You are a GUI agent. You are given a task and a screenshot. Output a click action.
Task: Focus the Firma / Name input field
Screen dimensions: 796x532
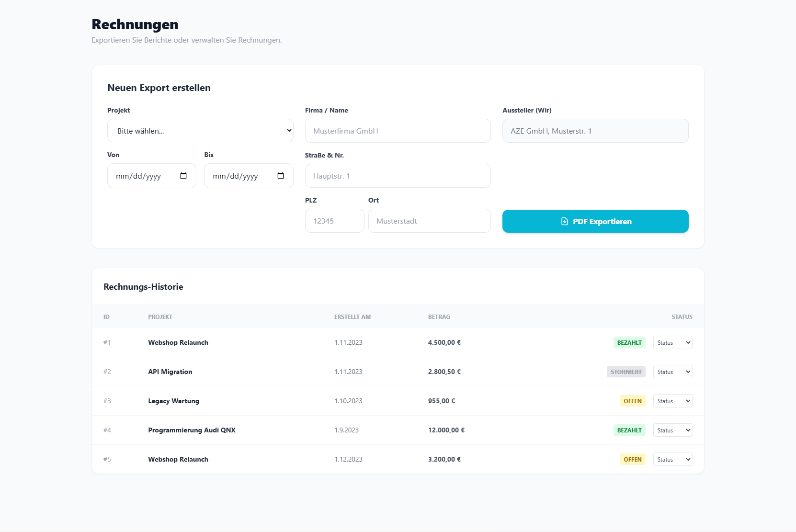398,131
